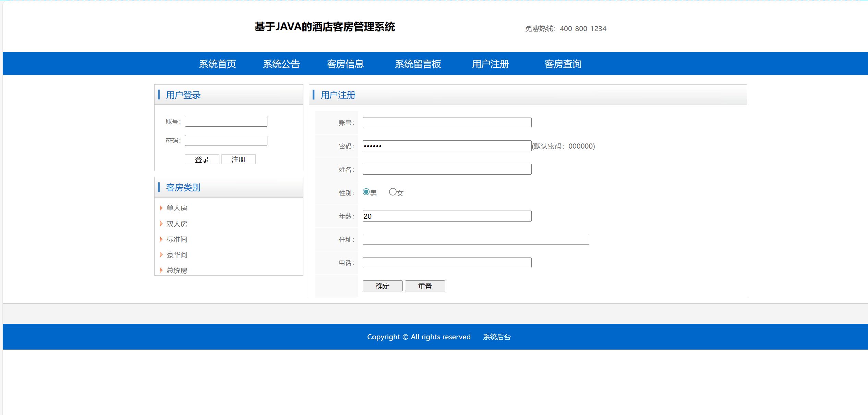Click the 重置 button
Viewport: 868px width, 415px height.
tap(425, 286)
